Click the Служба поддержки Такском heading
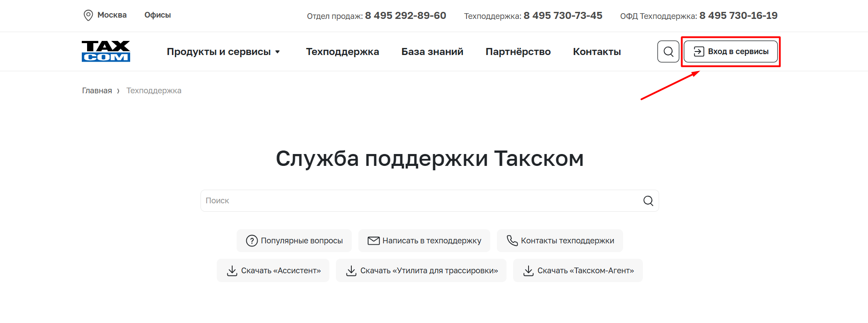868x323 pixels. [x=430, y=158]
